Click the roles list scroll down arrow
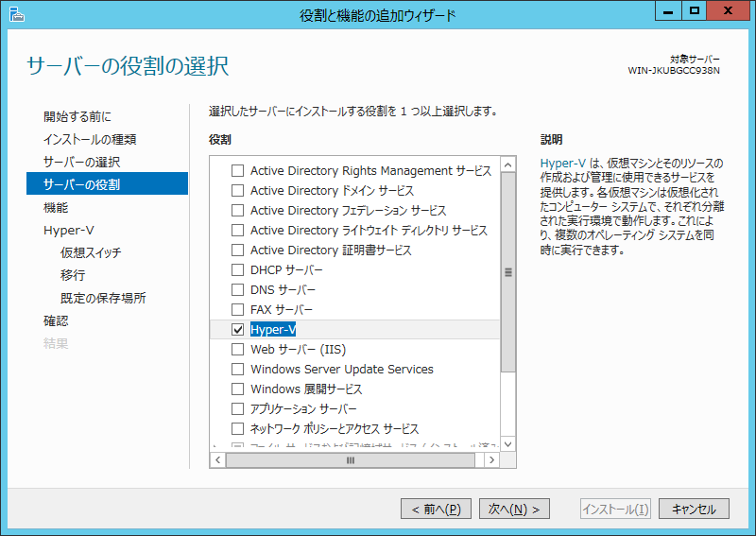756x536 pixels. pyautogui.click(x=507, y=443)
